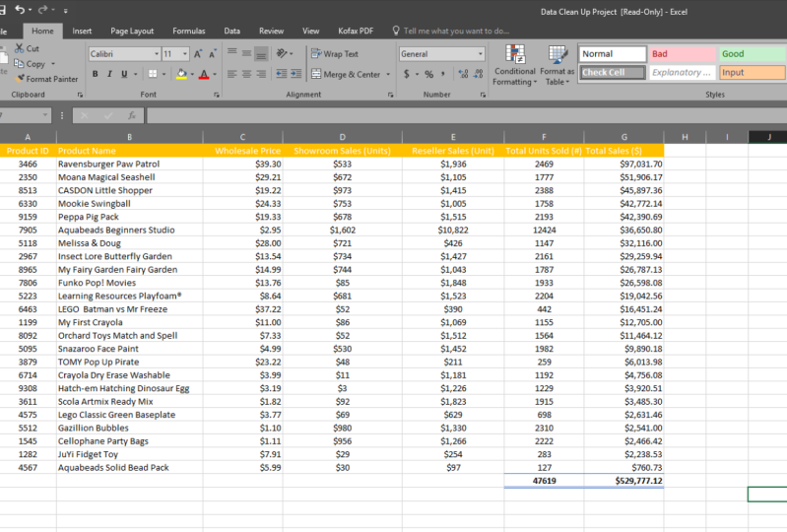The width and height of the screenshot is (787, 532).
Task: Open the Calibri font name dropdown
Action: tap(157, 54)
